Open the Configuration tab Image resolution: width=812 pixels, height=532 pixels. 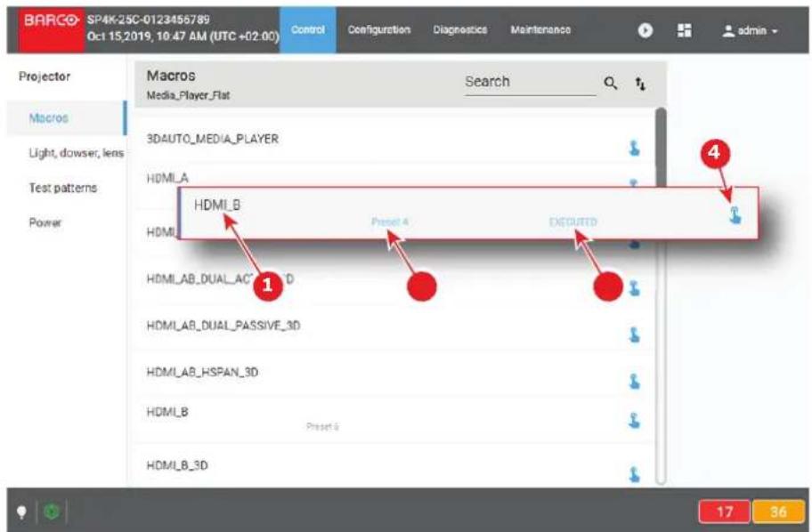[379, 30]
